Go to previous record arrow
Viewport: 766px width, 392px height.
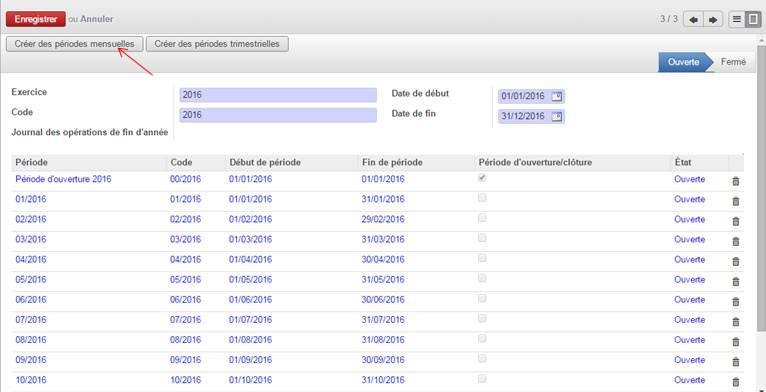pos(693,20)
